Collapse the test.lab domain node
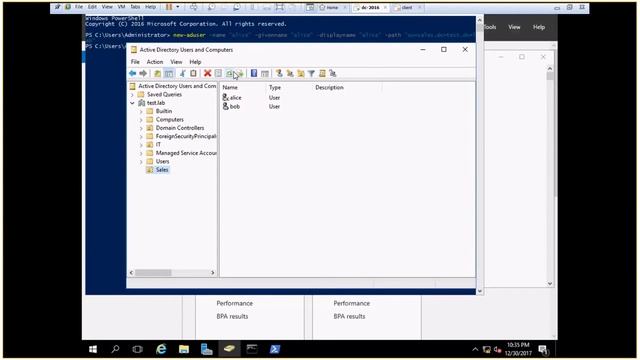640x360 pixels. (x=132, y=103)
